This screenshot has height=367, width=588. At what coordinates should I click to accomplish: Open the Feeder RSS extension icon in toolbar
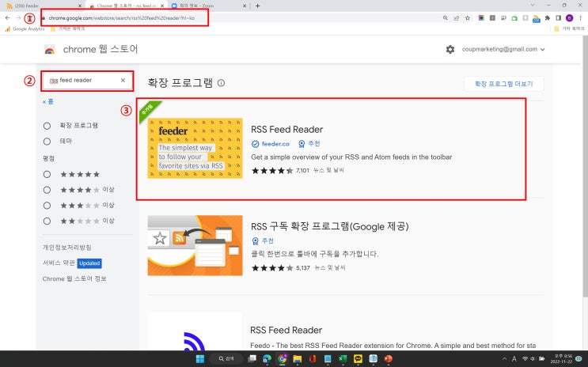coord(537,18)
